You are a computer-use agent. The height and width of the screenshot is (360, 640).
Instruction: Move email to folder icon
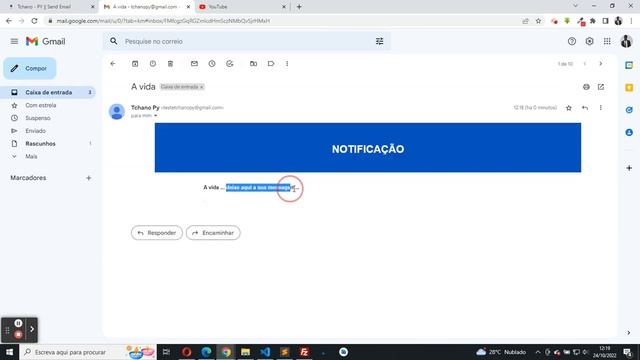click(x=253, y=64)
